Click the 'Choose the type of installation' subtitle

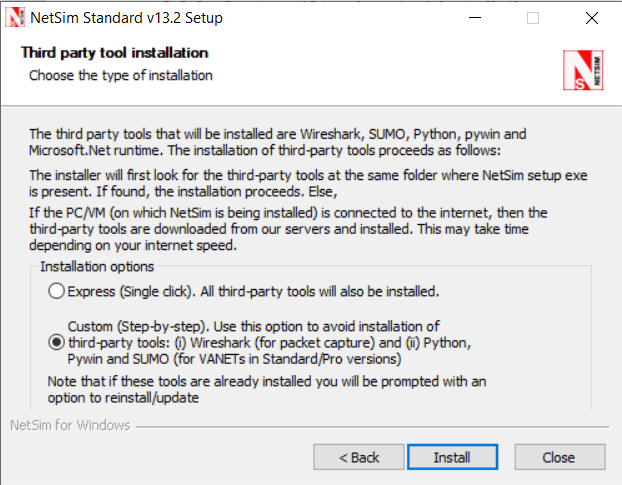(120, 75)
